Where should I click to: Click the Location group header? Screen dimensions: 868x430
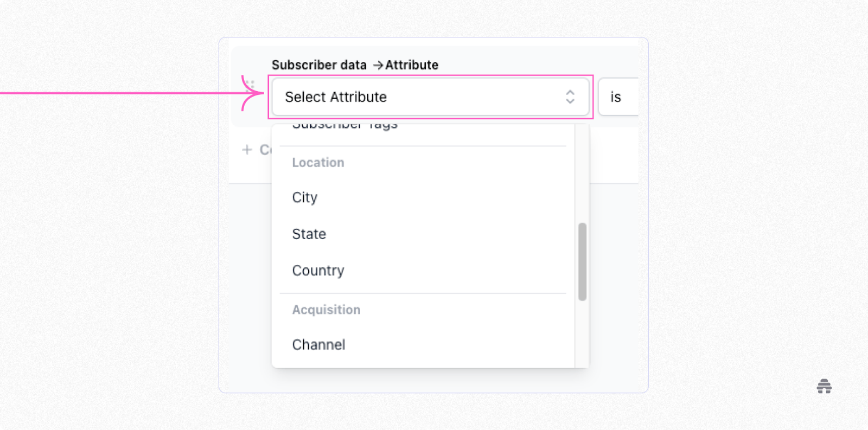(x=318, y=163)
